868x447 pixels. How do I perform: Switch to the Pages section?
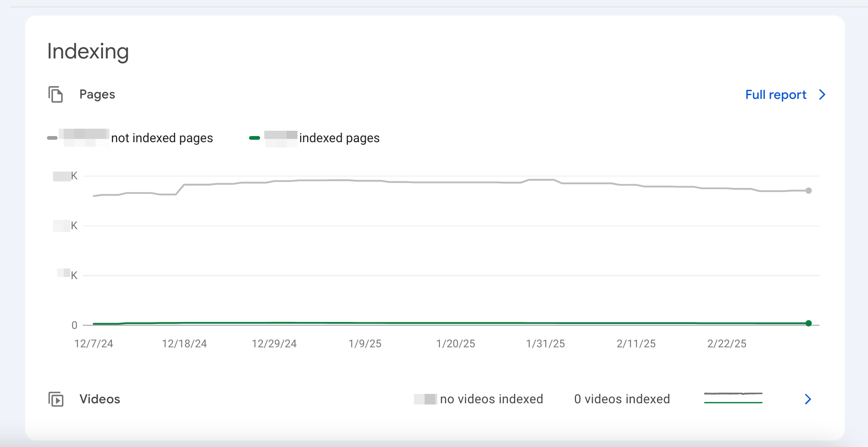pyautogui.click(x=97, y=94)
